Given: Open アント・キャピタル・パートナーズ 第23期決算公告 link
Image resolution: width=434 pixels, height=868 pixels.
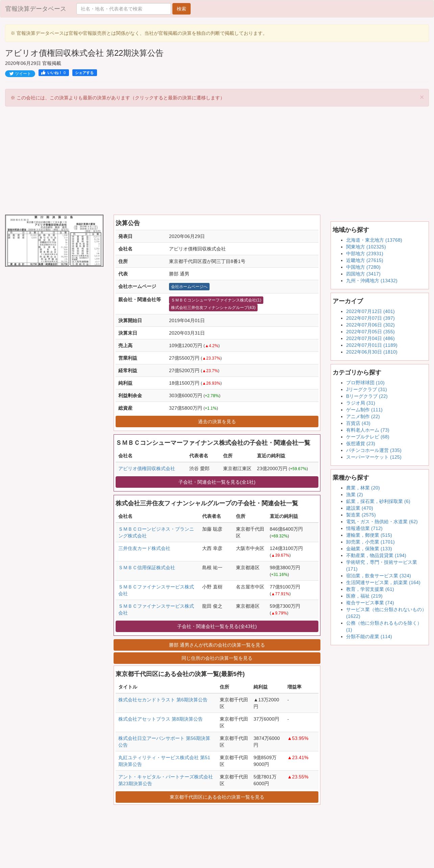Looking at the screenshot, I should click(x=166, y=780).
